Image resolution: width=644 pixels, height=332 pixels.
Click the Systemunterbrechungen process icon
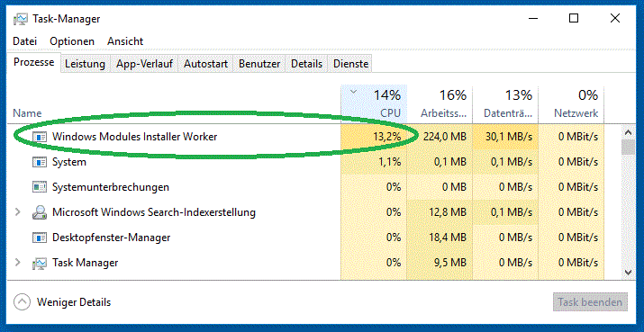(40, 187)
